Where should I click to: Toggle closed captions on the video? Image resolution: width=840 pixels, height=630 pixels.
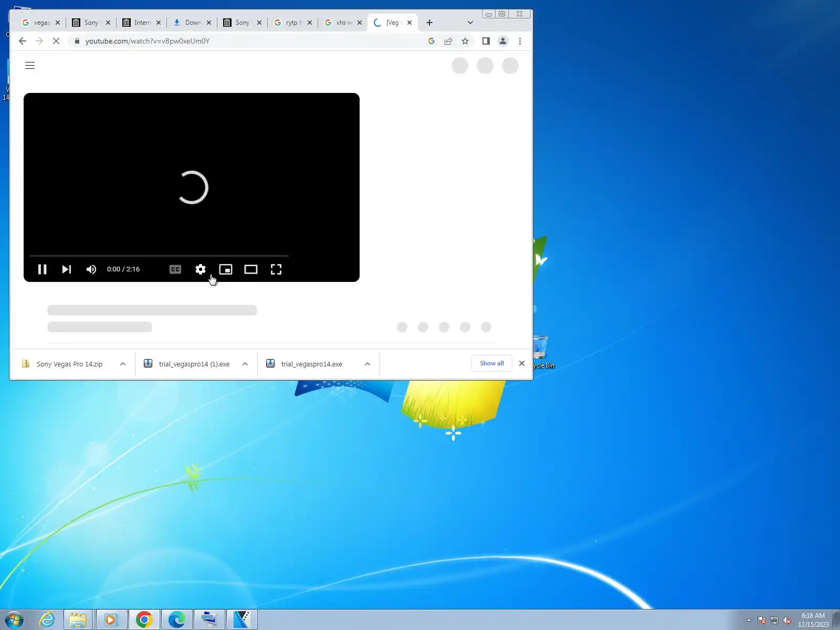click(x=175, y=269)
